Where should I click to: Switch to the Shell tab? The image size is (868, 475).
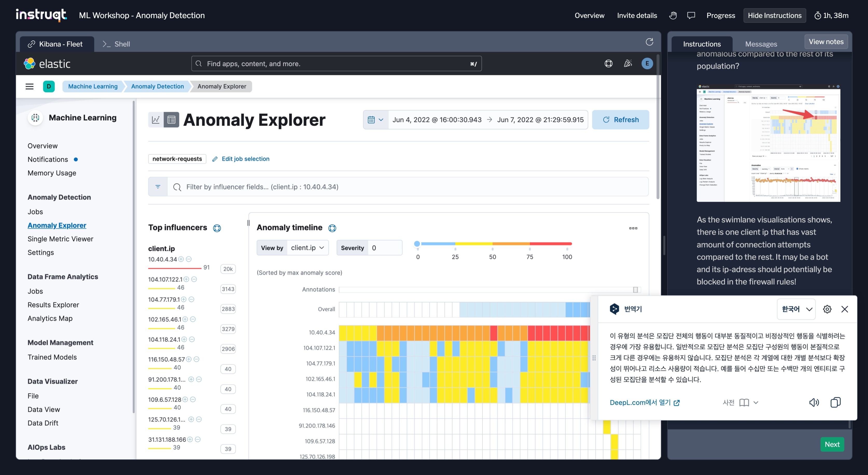(x=116, y=44)
